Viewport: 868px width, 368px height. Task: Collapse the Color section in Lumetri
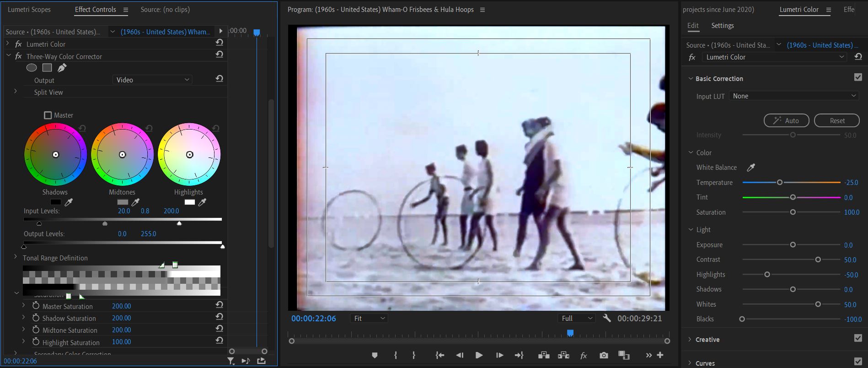[x=691, y=152]
